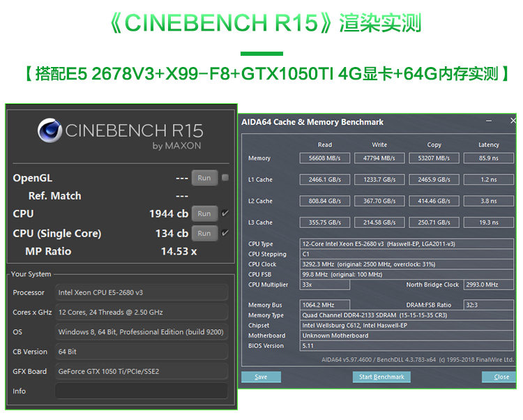
Task: Click the CPU score 1944 cb
Action: tap(169, 213)
